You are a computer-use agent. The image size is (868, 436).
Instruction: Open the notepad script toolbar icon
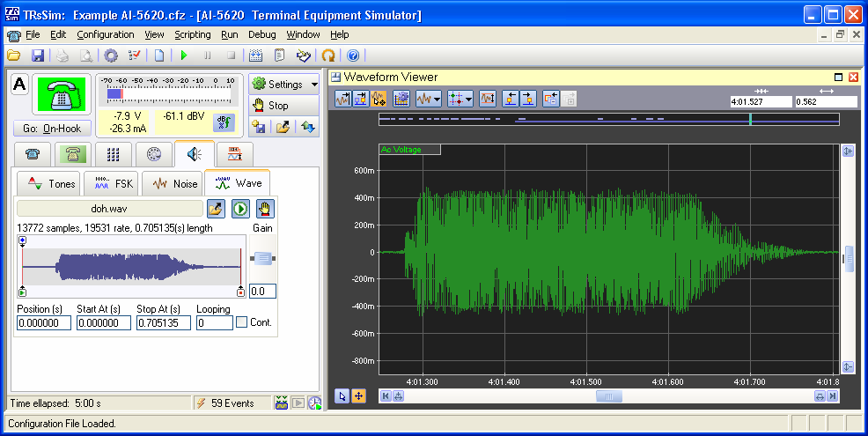pos(280,55)
